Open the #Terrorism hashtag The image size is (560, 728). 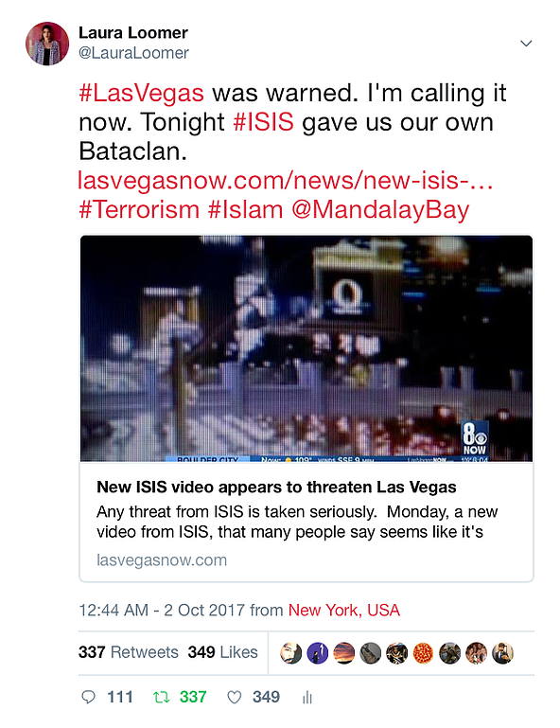(x=139, y=209)
